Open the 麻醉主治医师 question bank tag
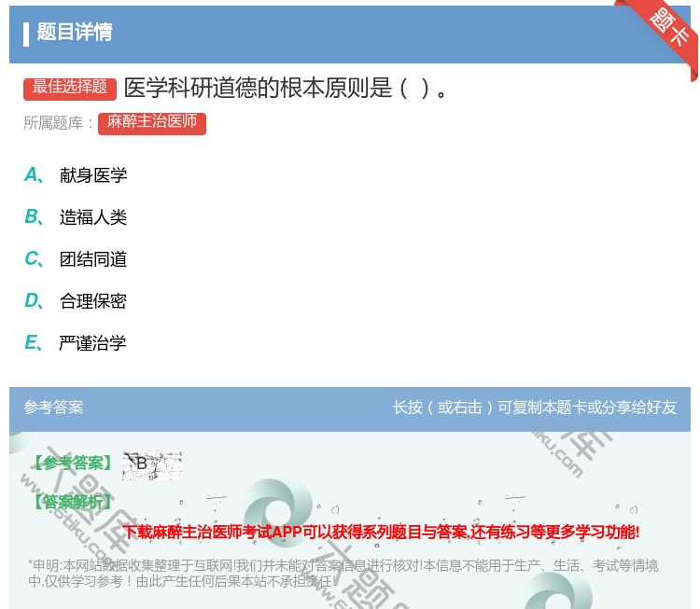Screen dimensions: 700x609 [151, 122]
